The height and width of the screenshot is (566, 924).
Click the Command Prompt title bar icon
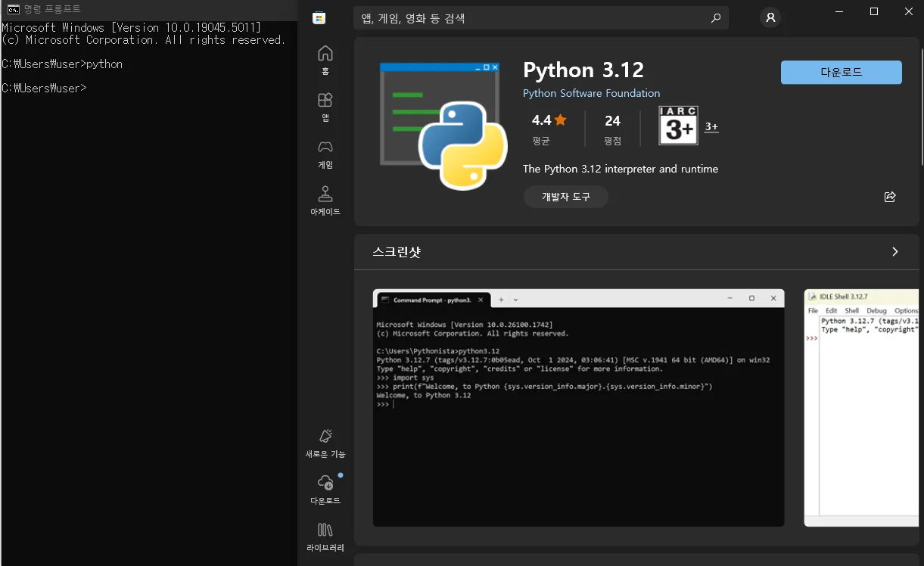13,10
